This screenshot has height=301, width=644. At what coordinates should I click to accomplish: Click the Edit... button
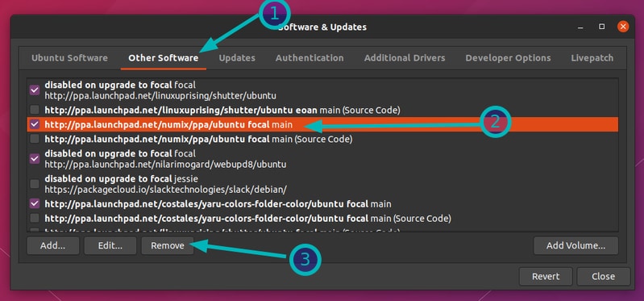(x=110, y=245)
